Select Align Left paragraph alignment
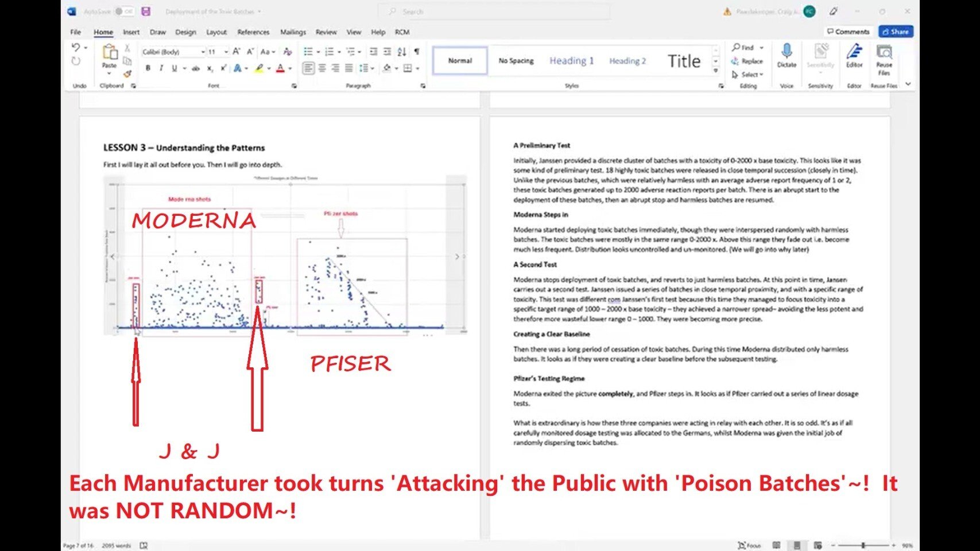Image resolution: width=980 pixels, height=551 pixels. click(x=308, y=68)
